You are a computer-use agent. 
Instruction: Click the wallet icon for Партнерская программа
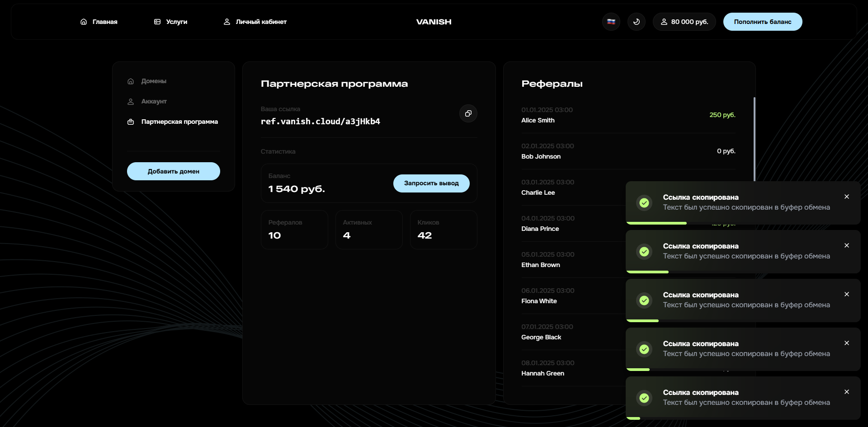pyautogui.click(x=131, y=122)
